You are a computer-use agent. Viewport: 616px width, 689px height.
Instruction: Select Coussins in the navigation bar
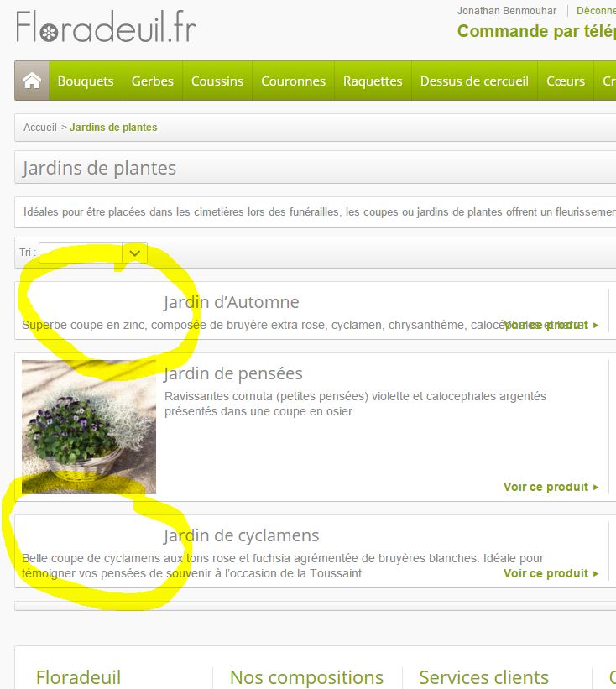click(x=217, y=81)
